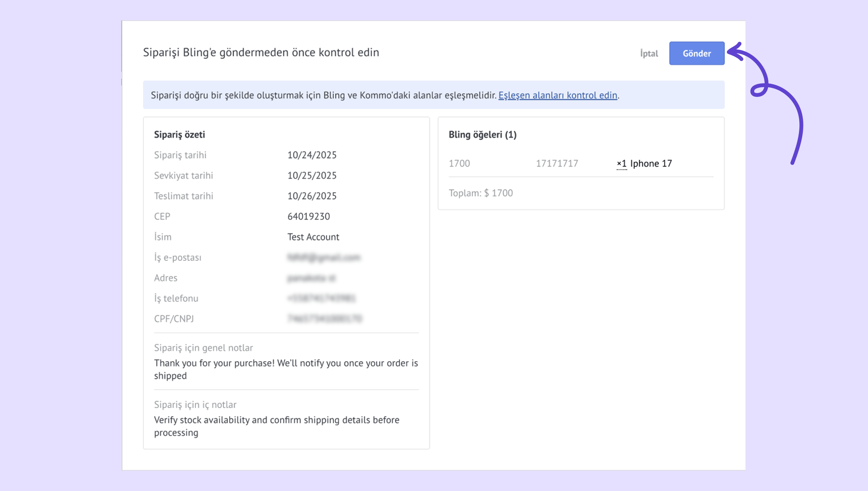Click the item code 17171717
The image size is (868, 491).
(557, 164)
